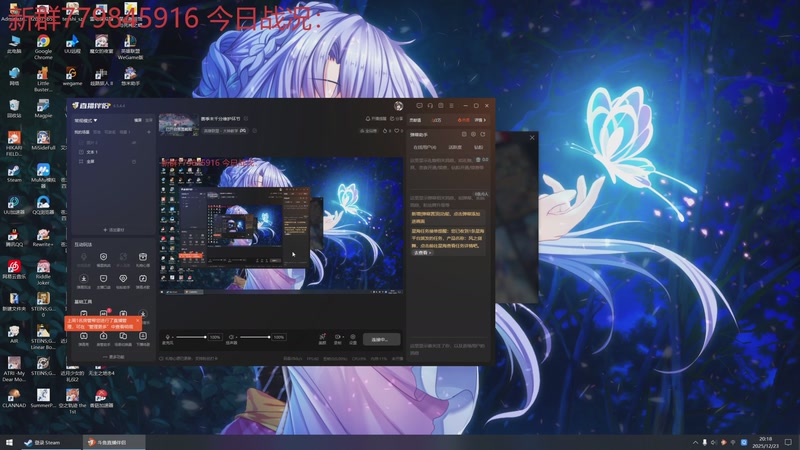Open the 弹幕点歌 music icon tool
The image size is (800, 450).
tap(143, 281)
